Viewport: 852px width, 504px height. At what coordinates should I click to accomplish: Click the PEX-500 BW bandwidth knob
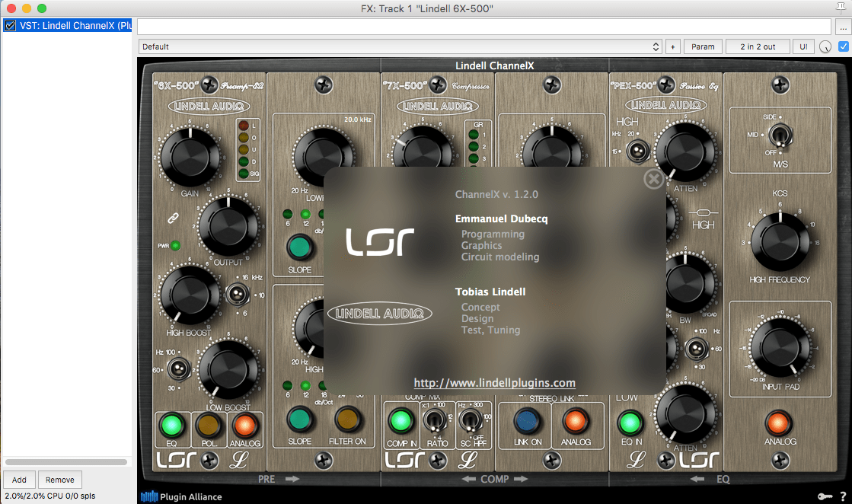tap(686, 283)
